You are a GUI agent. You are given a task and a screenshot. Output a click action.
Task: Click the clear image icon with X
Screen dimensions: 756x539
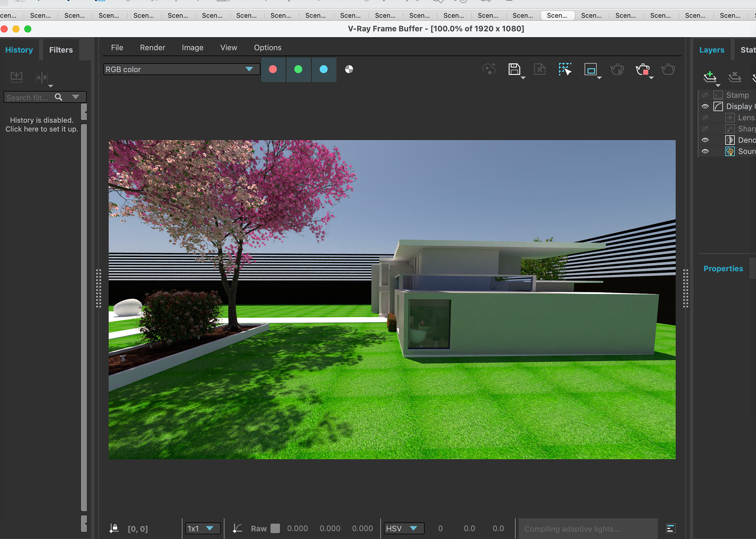click(x=539, y=69)
